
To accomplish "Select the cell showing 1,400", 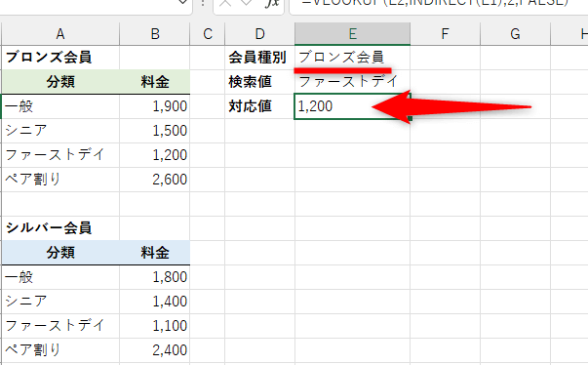I will 155,302.
